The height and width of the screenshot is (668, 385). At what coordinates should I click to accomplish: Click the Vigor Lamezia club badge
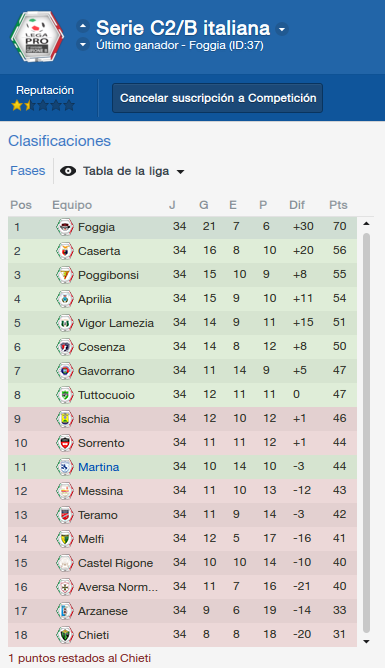65,322
